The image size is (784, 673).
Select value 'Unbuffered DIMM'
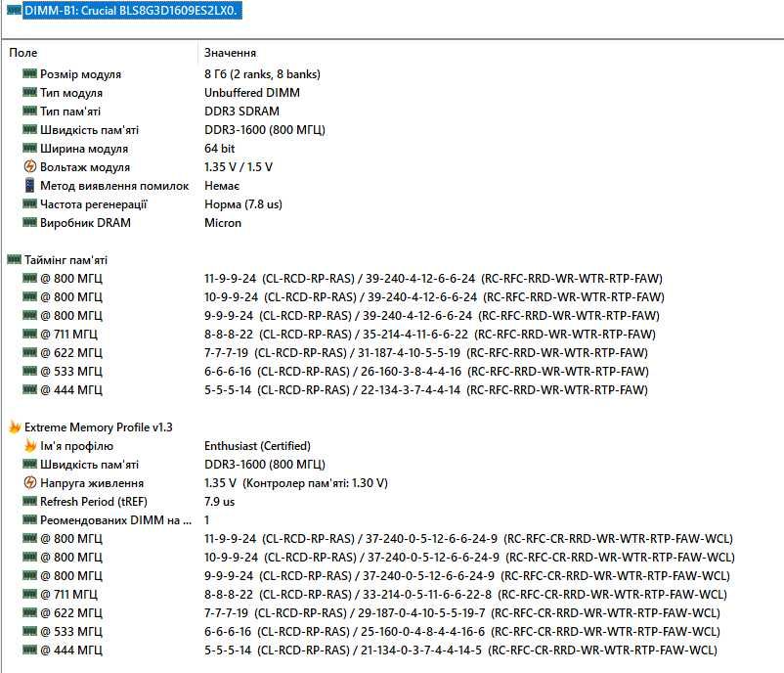pos(252,93)
